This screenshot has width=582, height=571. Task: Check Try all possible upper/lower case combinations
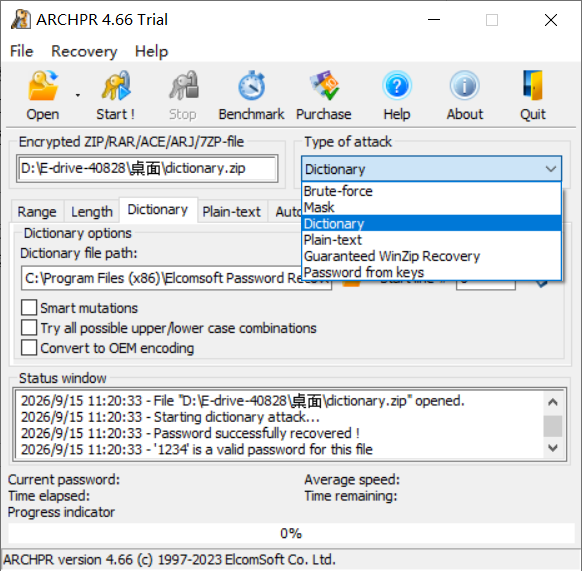tap(29, 328)
